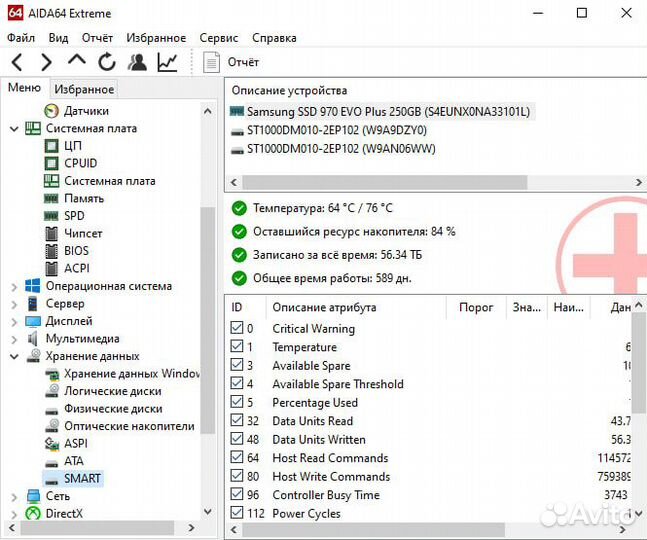Open the Избранное menu in menu bar
Image resolution: width=647 pixels, height=540 pixels.
(x=156, y=38)
